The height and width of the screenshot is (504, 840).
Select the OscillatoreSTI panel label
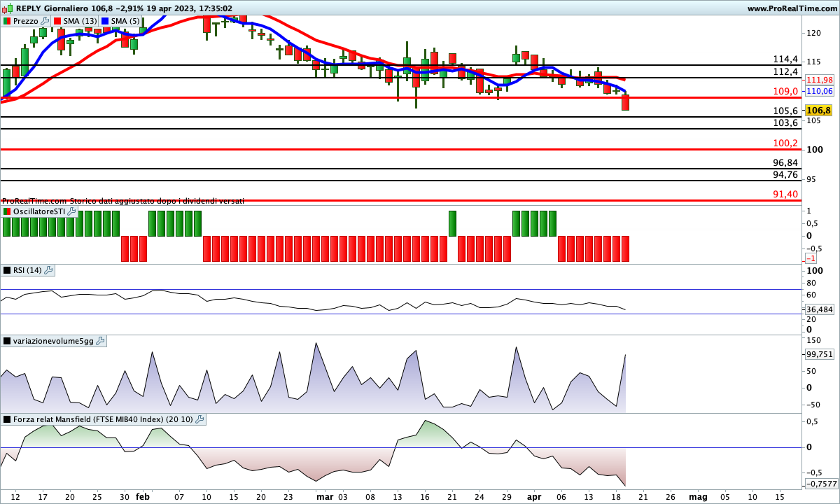pos(39,211)
